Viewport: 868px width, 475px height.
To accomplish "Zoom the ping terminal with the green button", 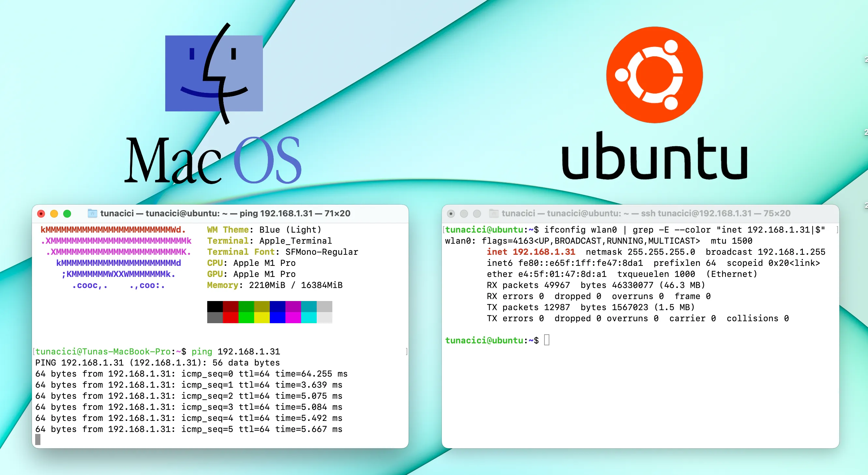I will (x=67, y=214).
